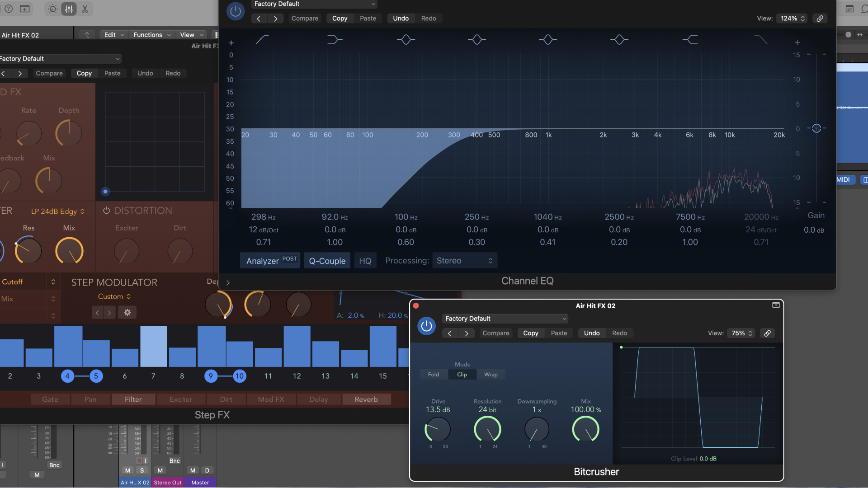868x488 pixels.
Task: Click the Bnc button under Stereo Out
Action: (x=175, y=461)
